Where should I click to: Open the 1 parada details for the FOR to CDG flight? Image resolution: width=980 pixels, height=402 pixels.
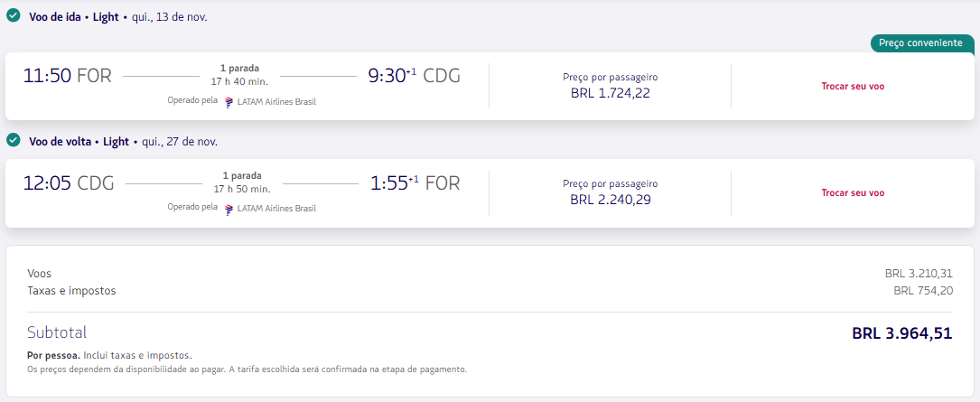(239, 68)
